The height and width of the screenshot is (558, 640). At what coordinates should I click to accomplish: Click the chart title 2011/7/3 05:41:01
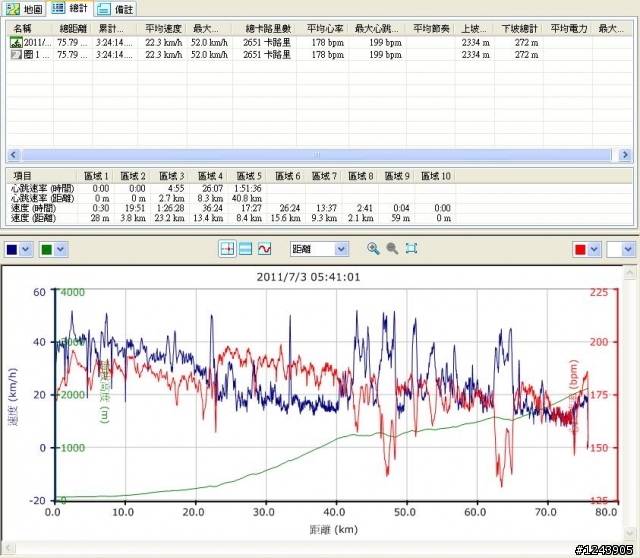coord(308,277)
